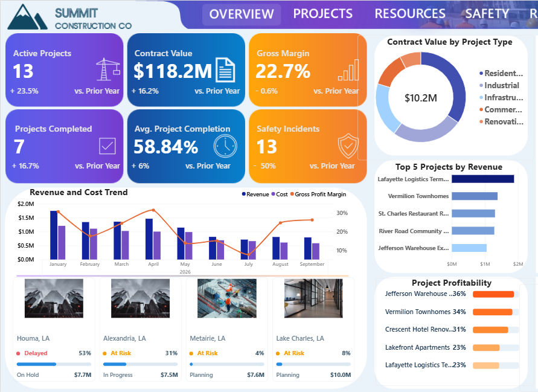Click the 53% progress value for Houma
The height and width of the screenshot is (392, 538).
85,353
